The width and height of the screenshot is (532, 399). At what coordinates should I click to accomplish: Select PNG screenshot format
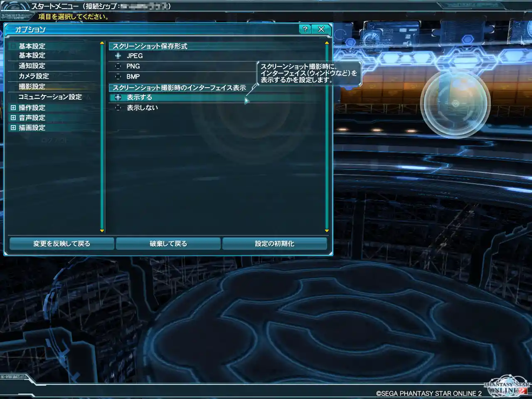click(x=118, y=66)
